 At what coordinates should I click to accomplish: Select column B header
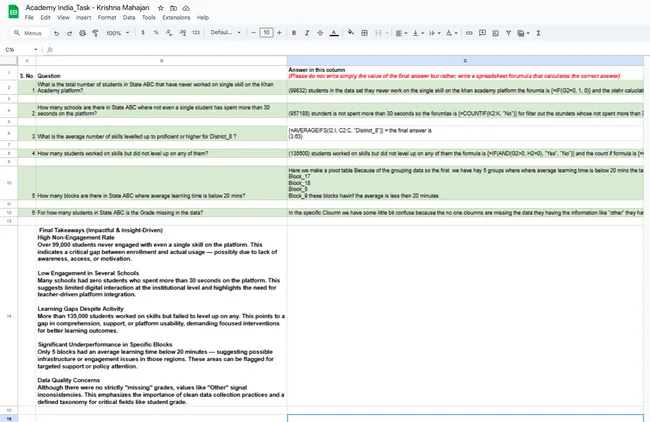click(x=162, y=61)
